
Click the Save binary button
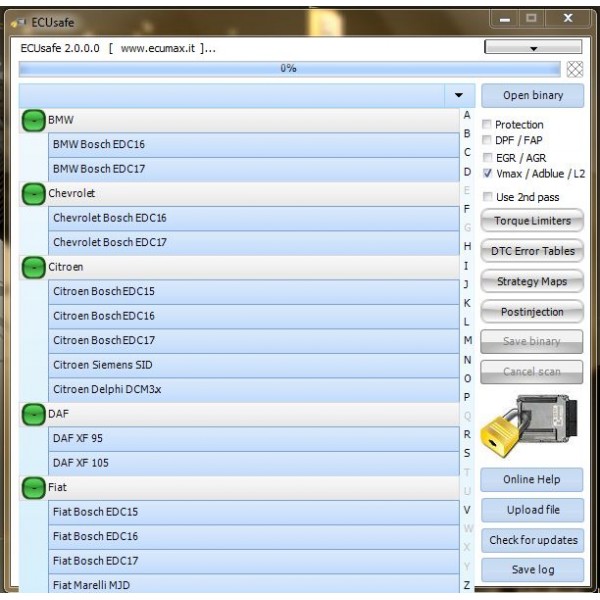pos(532,341)
